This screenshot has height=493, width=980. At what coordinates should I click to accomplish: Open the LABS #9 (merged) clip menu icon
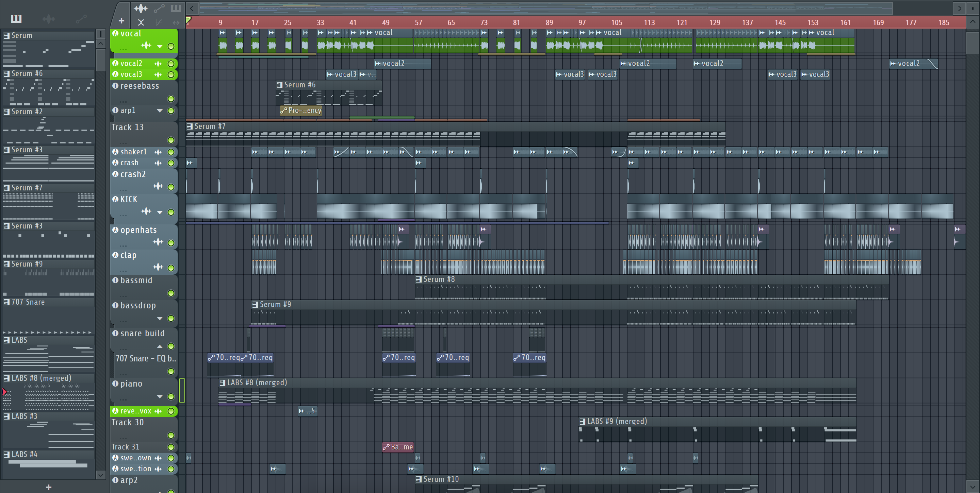point(583,421)
